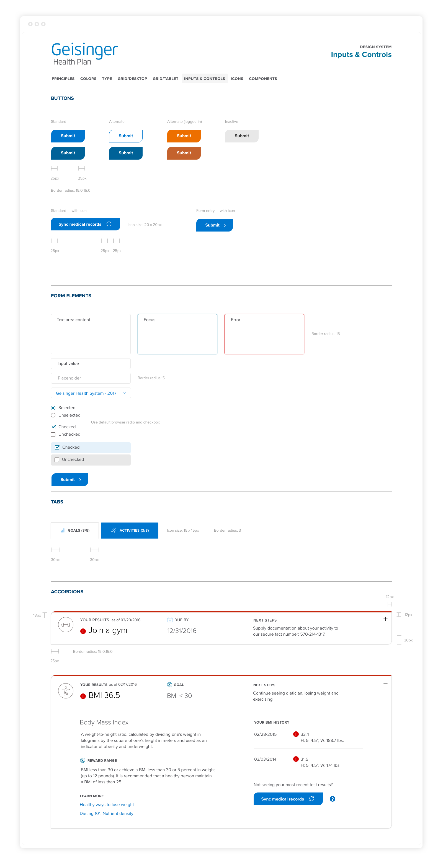
Task: Click the target icon beside GOAL
Action: coord(169,684)
